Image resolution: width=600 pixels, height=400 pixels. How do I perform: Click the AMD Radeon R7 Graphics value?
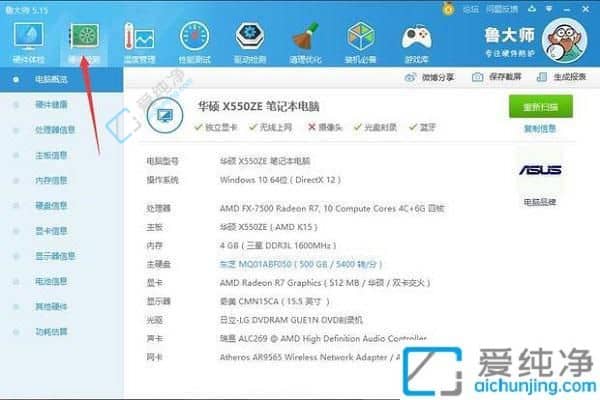pos(325,283)
